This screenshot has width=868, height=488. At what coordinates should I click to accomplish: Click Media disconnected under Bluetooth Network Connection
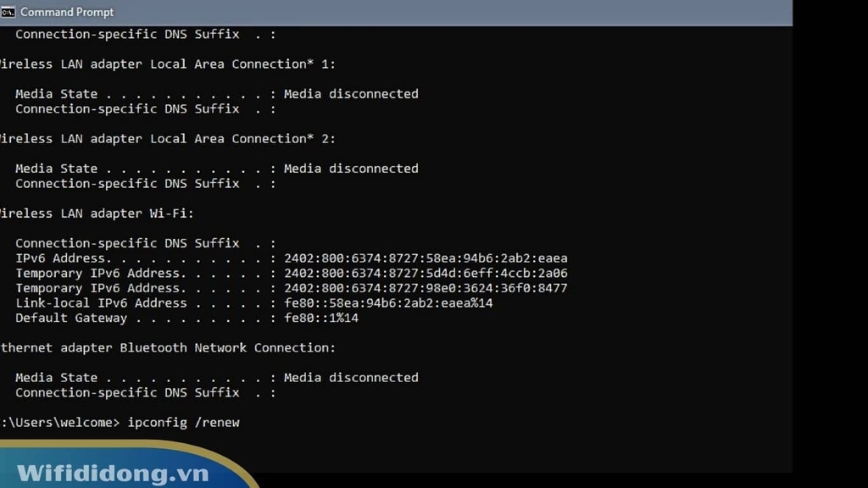click(x=351, y=378)
